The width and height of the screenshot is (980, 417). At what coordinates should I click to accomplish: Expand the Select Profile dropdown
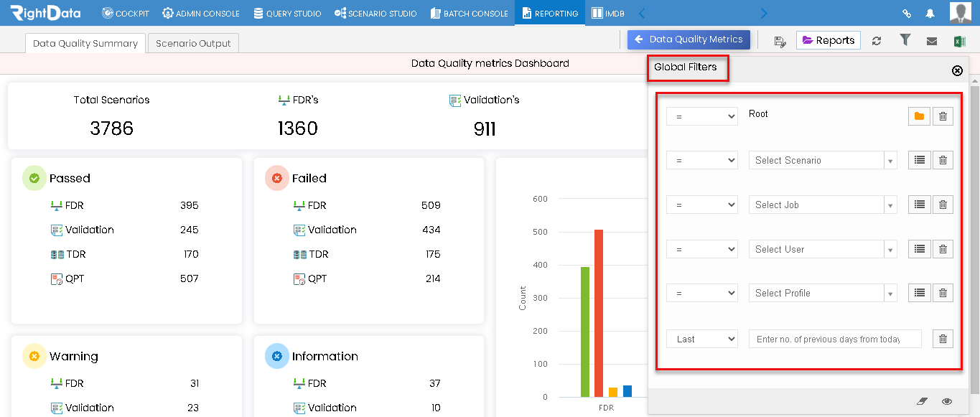point(822,293)
